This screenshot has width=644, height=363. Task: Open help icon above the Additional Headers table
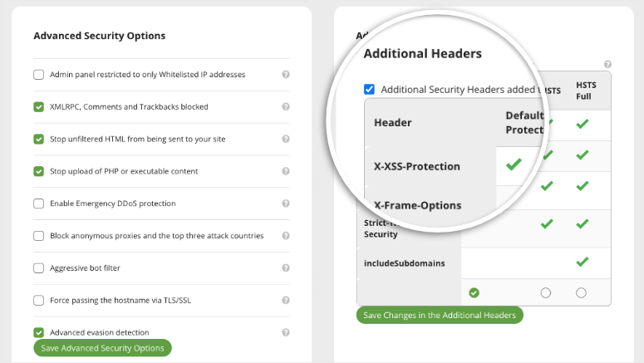coord(608,65)
